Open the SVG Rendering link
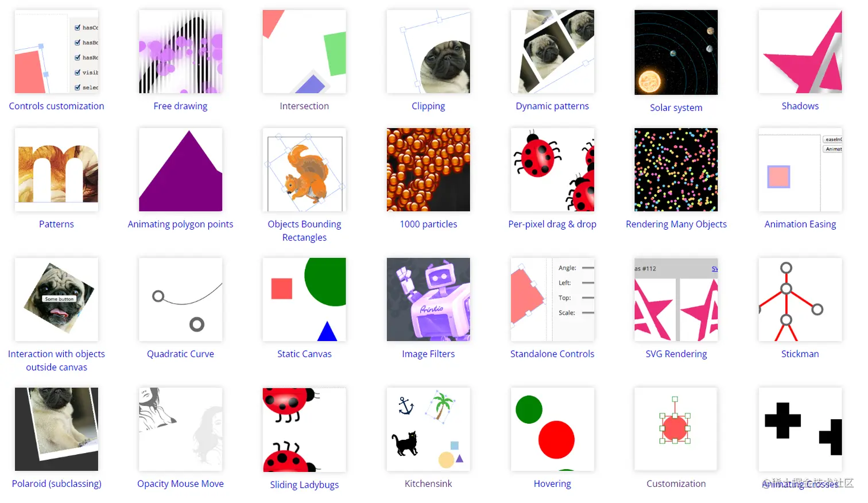Screen dimensions: 868x503 676,354
